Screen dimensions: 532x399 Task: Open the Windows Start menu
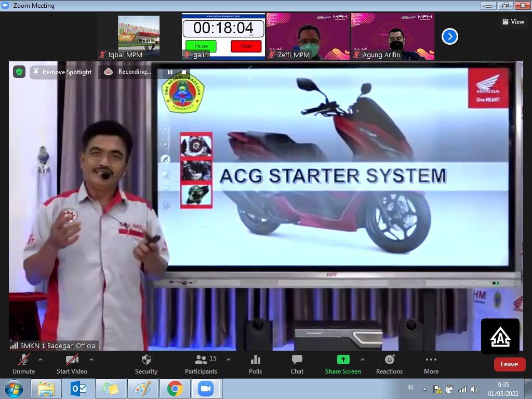click(x=14, y=389)
